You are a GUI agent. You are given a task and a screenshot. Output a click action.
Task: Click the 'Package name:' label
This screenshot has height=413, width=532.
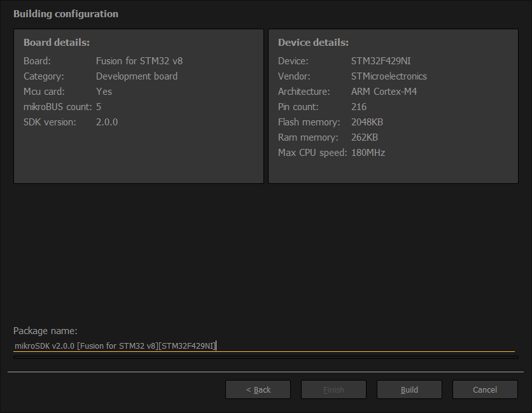tap(45, 331)
